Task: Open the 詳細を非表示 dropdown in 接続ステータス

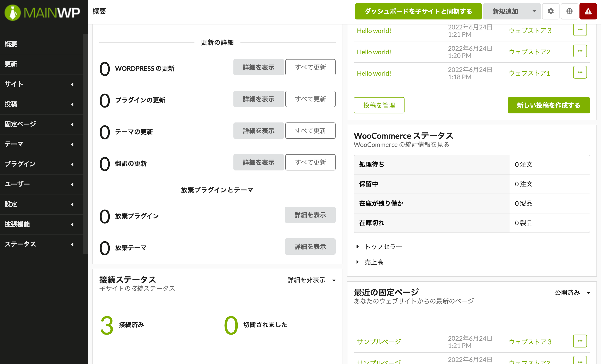Action: (312, 280)
